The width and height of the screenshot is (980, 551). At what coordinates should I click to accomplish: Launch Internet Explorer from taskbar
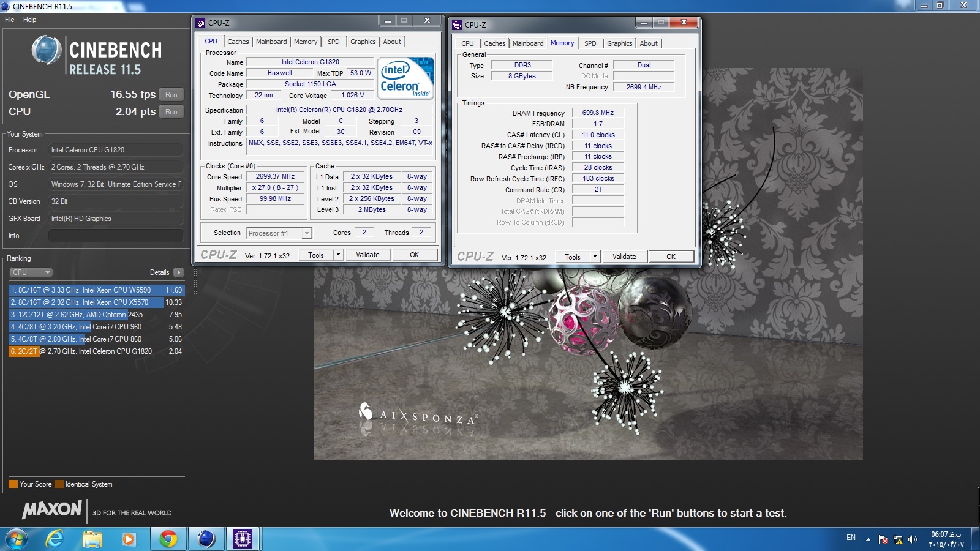[55, 539]
